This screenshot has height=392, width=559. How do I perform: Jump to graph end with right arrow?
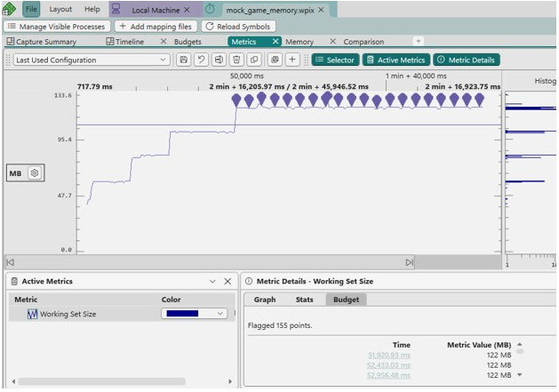coord(410,262)
